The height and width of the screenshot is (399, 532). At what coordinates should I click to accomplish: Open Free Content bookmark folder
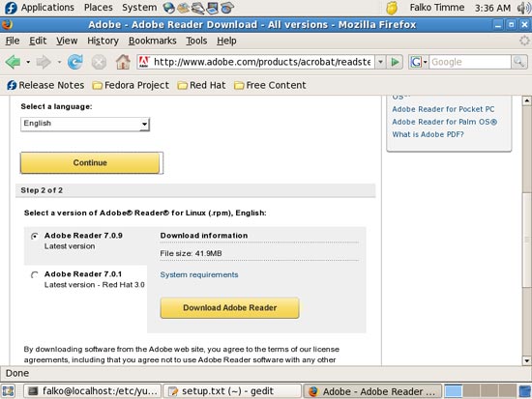270,85
